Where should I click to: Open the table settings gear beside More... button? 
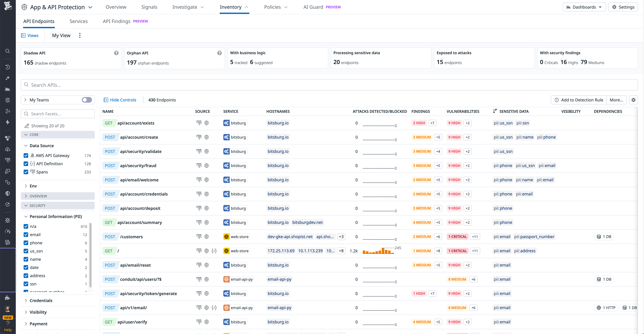(x=634, y=100)
